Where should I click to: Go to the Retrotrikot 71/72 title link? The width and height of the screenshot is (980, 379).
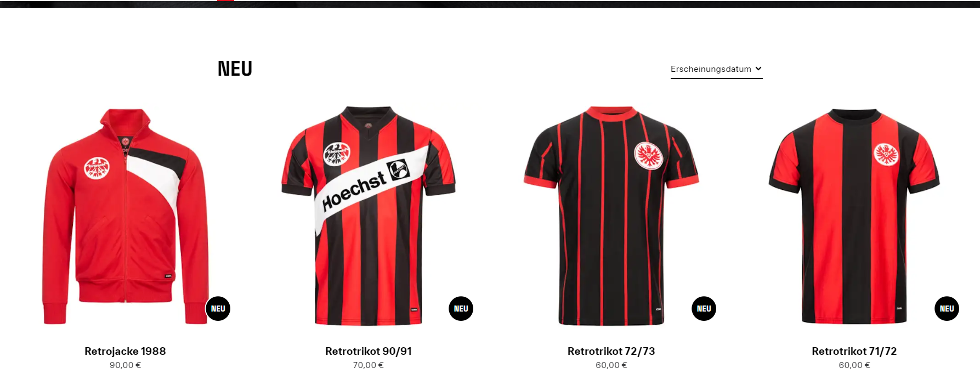point(854,351)
